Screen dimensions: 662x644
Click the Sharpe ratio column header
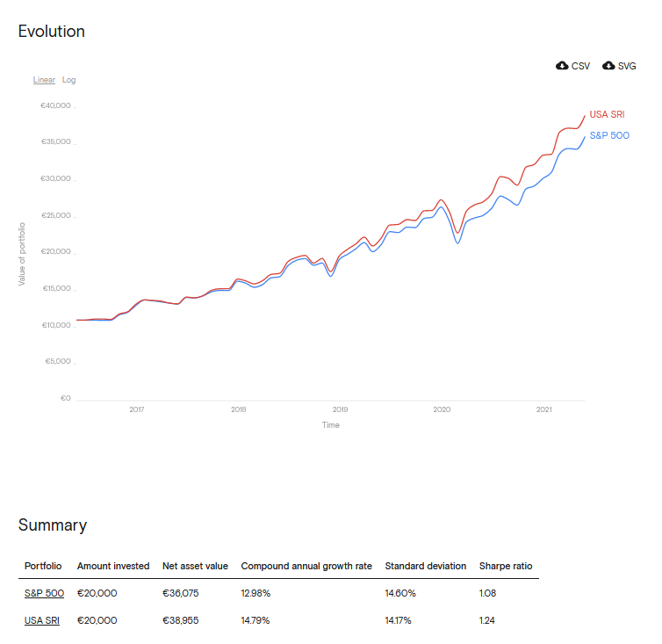tap(506, 566)
